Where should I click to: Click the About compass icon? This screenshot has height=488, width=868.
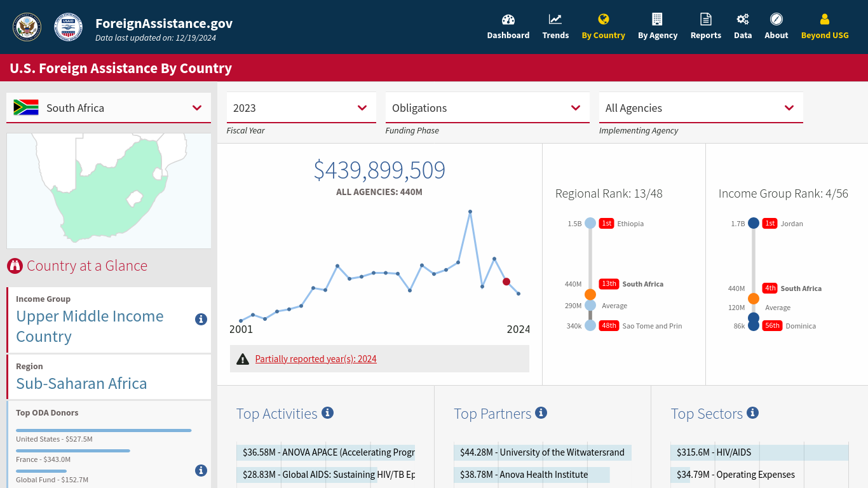pos(776,19)
